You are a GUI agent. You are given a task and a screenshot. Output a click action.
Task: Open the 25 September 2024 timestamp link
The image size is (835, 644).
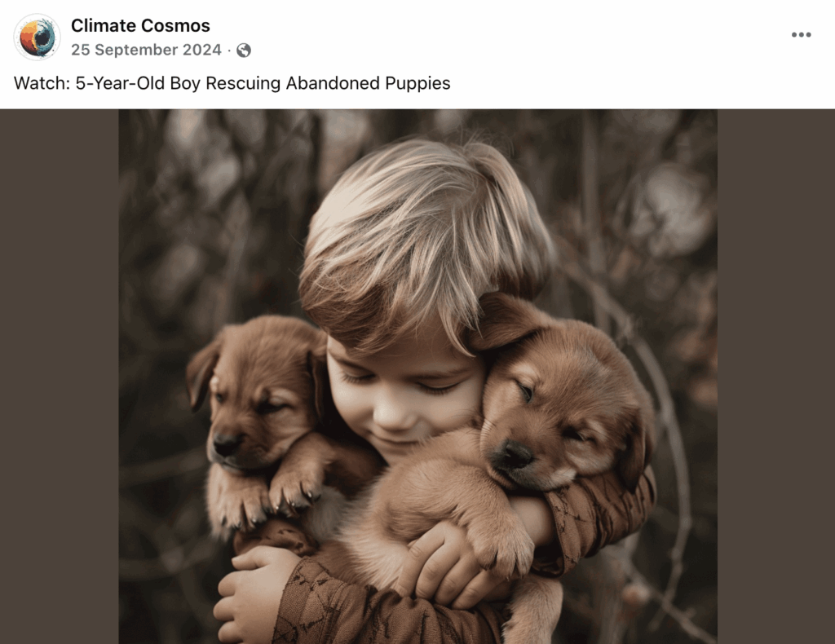(146, 50)
